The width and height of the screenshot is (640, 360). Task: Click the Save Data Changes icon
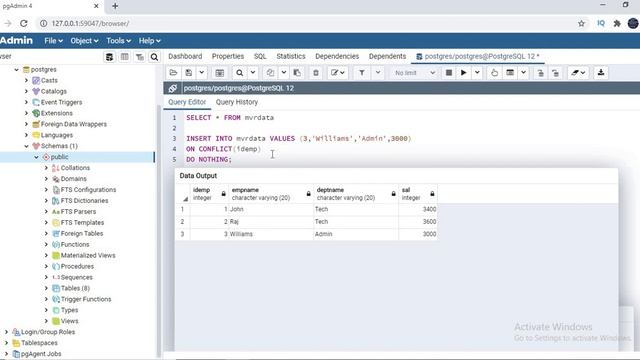pyautogui.click(x=220, y=73)
